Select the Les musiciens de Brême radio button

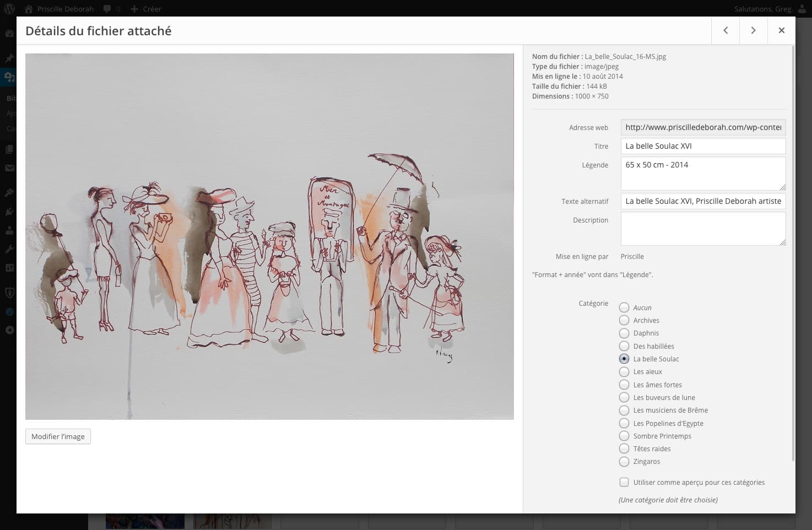pyautogui.click(x=624, y=410)
